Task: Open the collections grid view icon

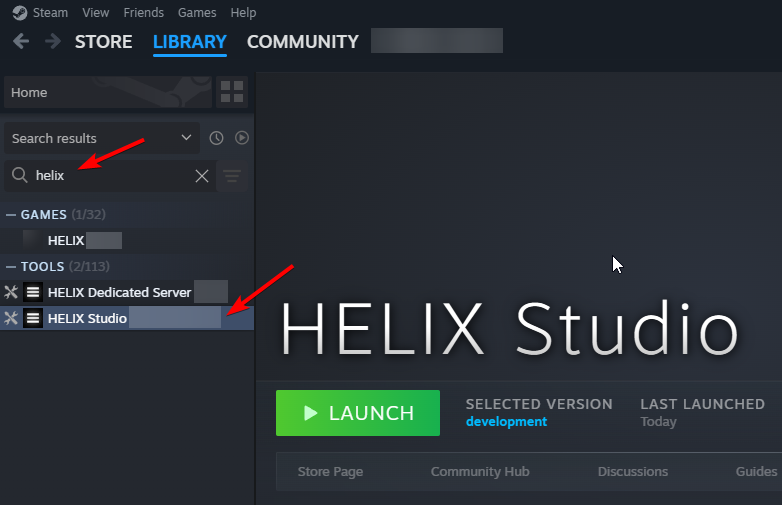Action: 232,92
